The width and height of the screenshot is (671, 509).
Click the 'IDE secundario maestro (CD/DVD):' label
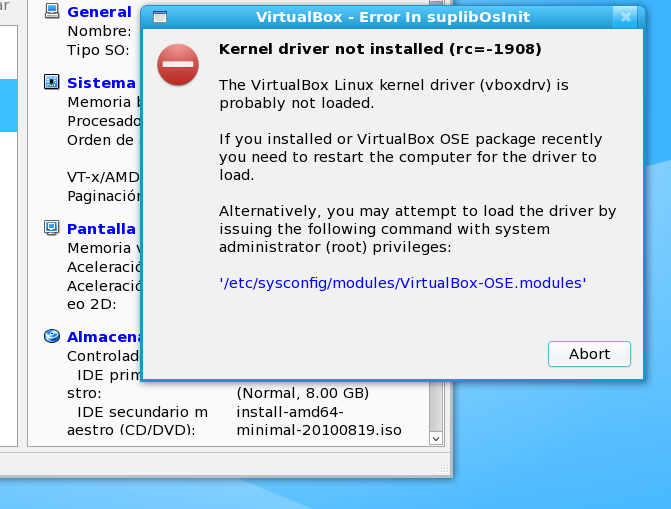137,421
